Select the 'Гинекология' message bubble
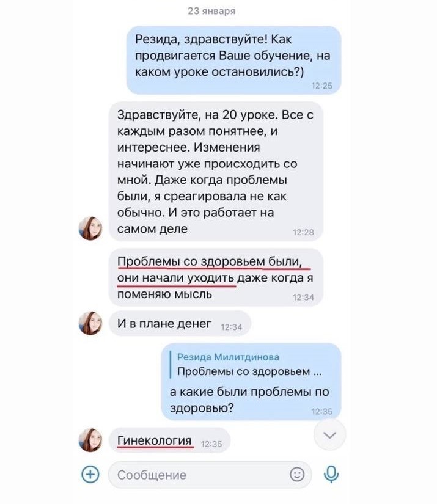 coord(169,440)
